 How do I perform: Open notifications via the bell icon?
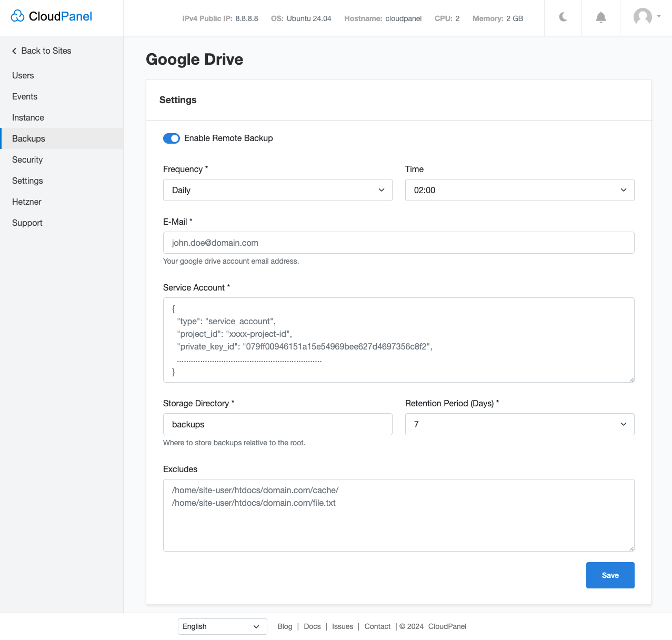(600, 17)
